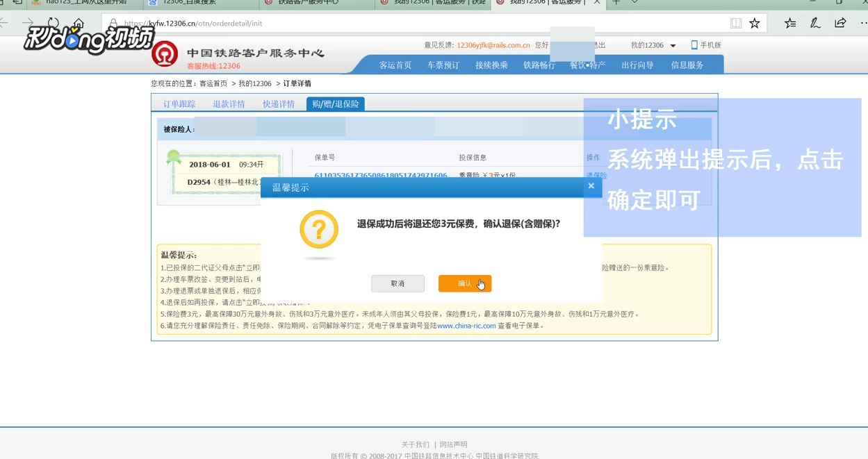868x459 pixels.
Task: Add page to favorites star icon
Action: [x=755, y=24]
